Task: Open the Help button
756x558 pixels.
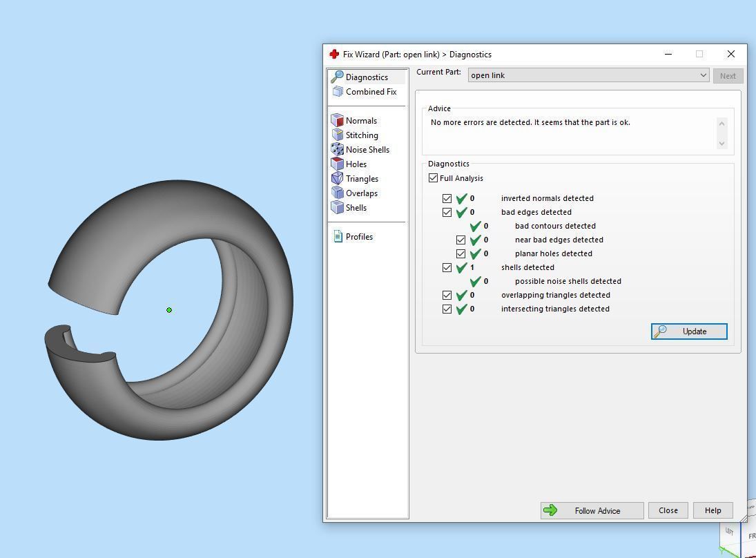Action: coord(713,510)
